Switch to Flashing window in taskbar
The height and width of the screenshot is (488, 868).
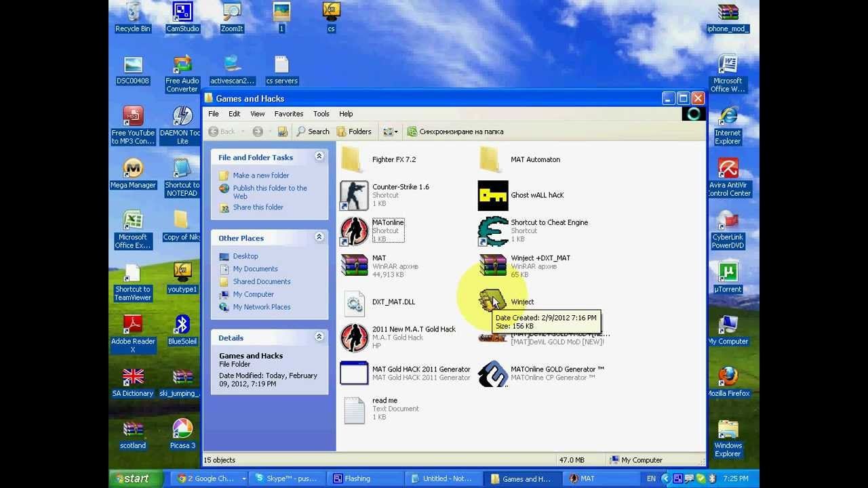pyautogui.click(x=365, y=479)
